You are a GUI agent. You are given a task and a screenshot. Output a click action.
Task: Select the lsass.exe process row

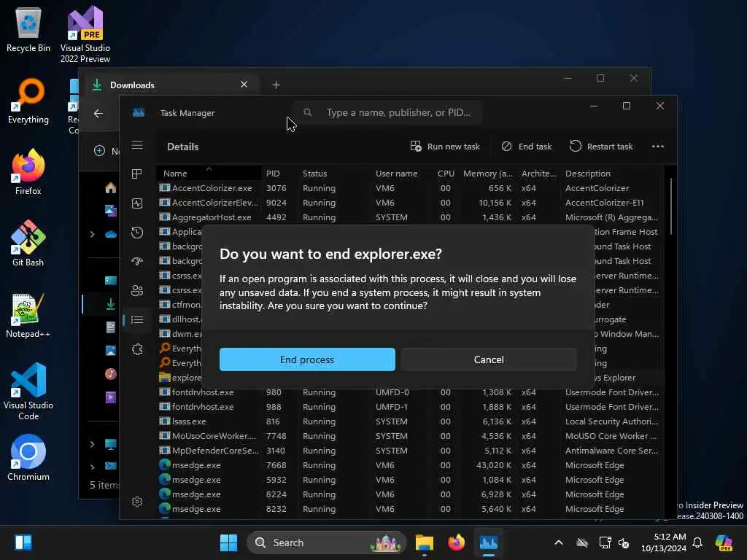pos(410,421)
